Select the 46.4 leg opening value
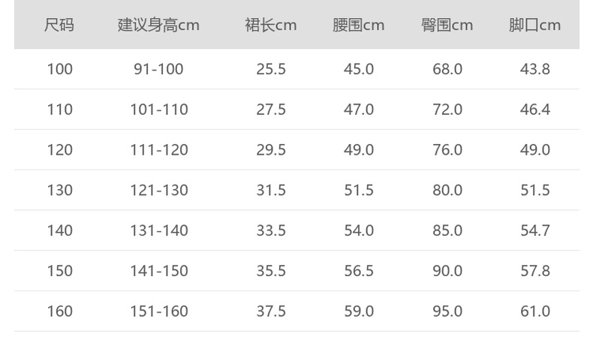 535,110
